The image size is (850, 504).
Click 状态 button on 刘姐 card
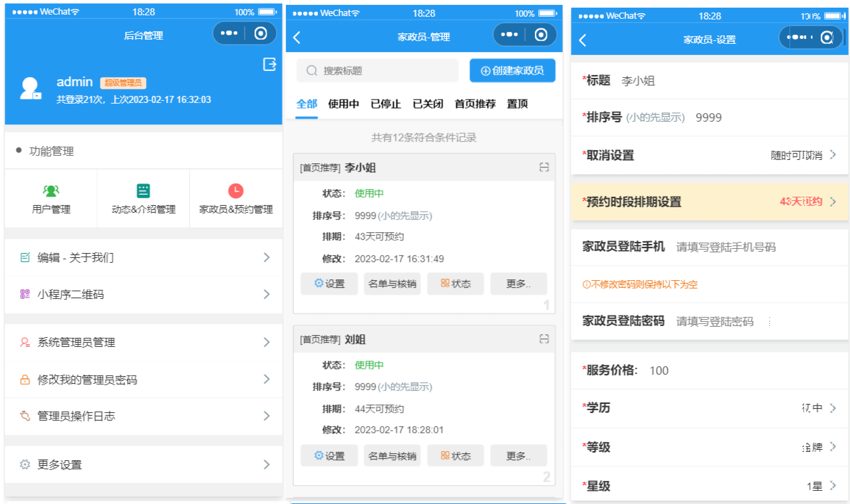[x=455, y=455]
